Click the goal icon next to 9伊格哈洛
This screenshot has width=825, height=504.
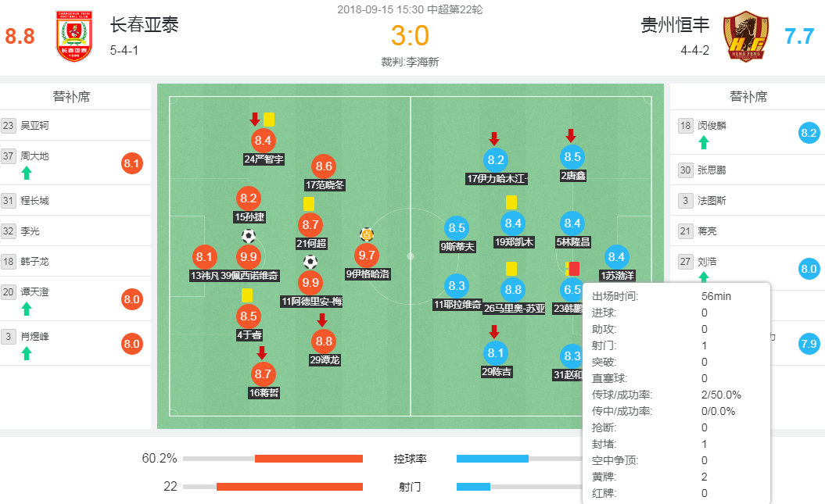point(365,234)
